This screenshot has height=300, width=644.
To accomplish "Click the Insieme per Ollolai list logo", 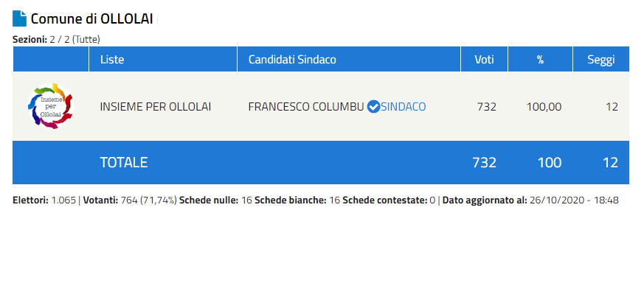I will point(50,106).
